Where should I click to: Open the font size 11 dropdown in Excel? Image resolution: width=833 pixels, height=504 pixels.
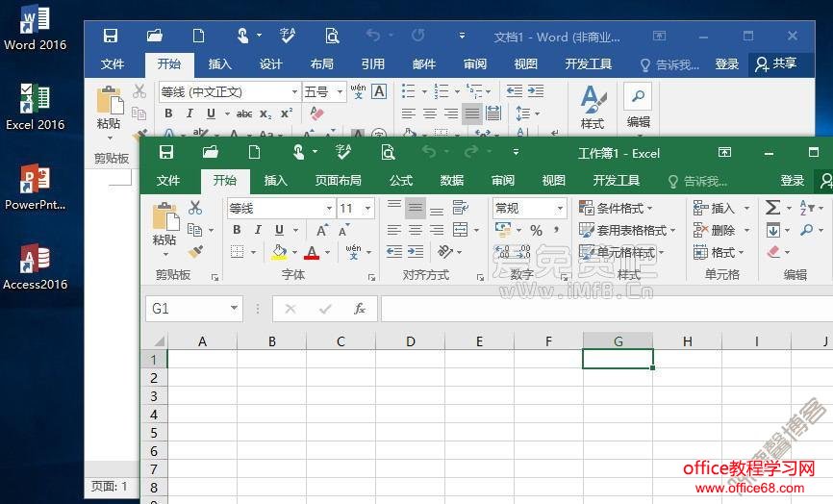pos(367,208)
